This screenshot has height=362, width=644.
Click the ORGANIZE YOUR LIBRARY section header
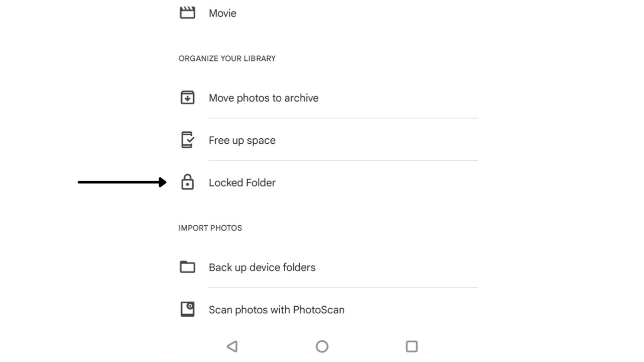tap(227, 58)
